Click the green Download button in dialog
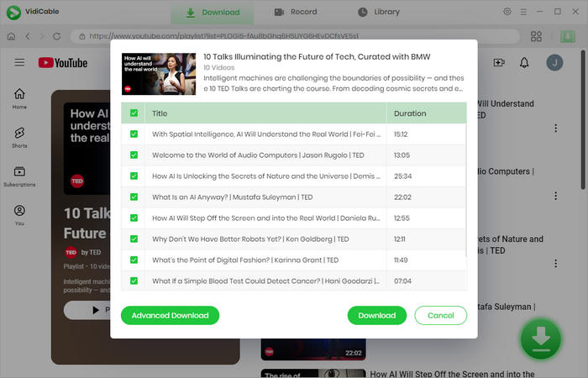 pyautogui.click(x=377, y=315)
